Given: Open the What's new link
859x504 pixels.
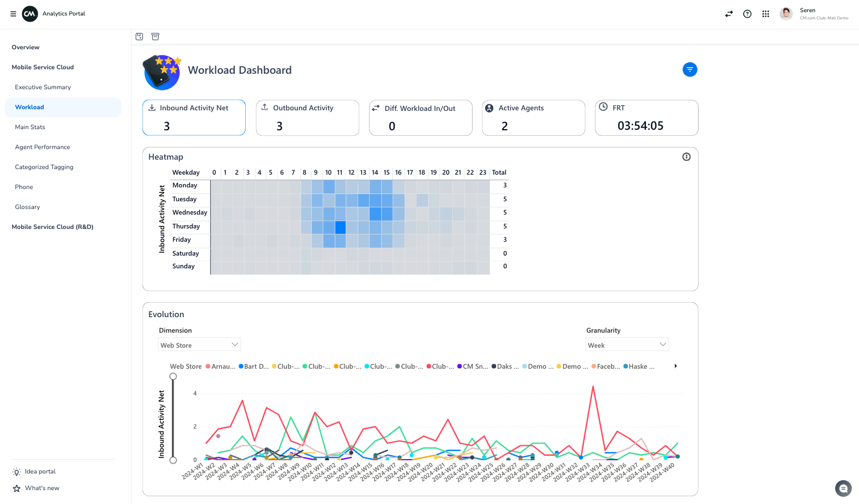Looking at the screenshot, I should pyautogui.click(x=42, y=488).
